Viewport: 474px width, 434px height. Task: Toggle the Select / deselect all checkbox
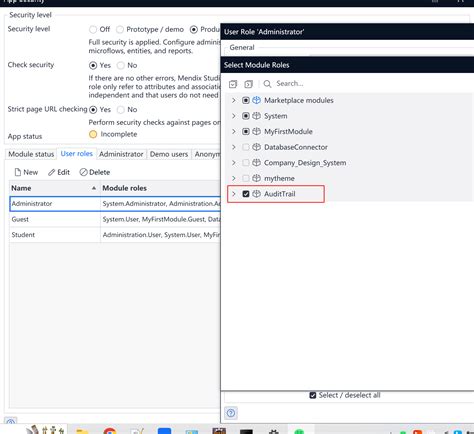[313, 395]
